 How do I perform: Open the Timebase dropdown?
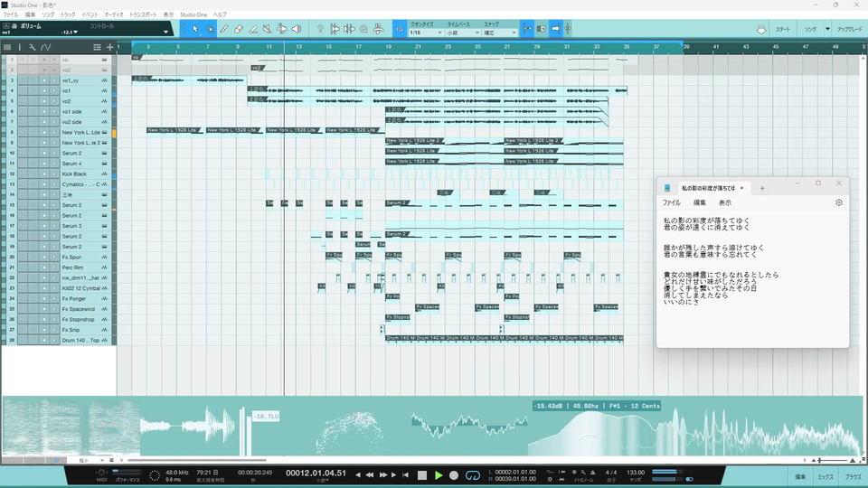(x=463, y=33)
